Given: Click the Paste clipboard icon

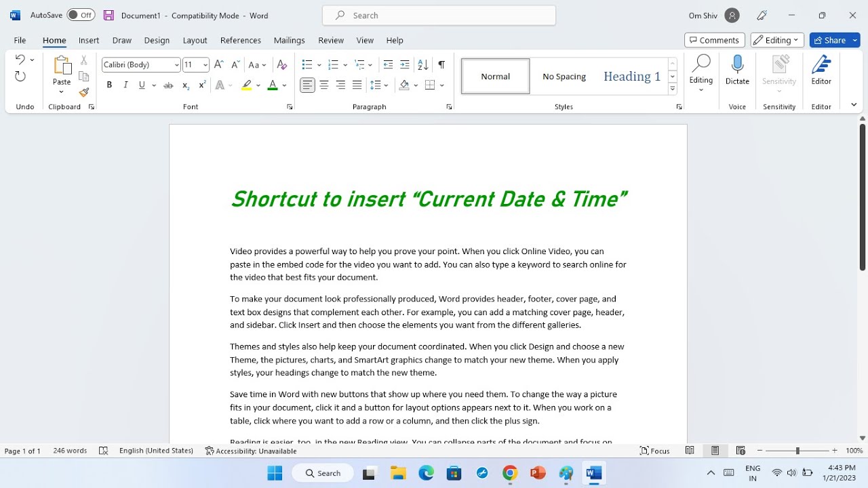Looking at the screenshot, I should click(62, 65).
